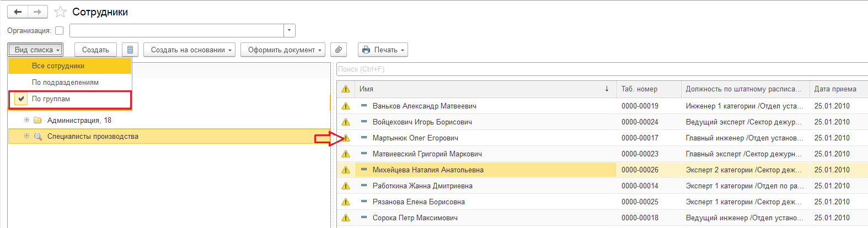This screenshot has height=228, width=868.
Task: Enable the Организация filter checkbox
Action: pyautogui.click(x=60, y=31)
